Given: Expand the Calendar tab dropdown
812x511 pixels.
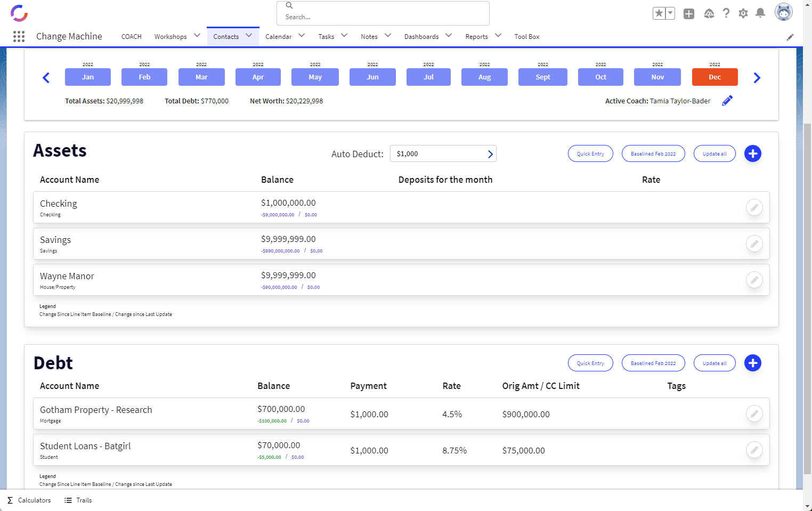Looking at the screenshot, I should coord(302,36).
